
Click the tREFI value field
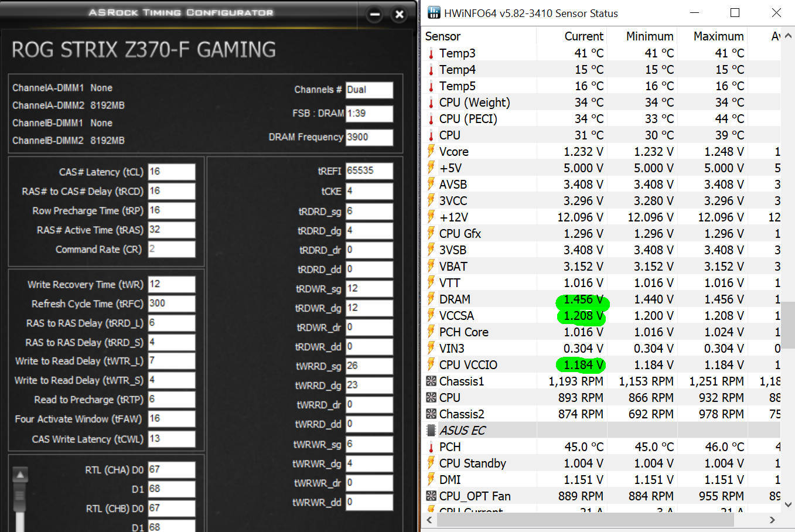[369, 171]
